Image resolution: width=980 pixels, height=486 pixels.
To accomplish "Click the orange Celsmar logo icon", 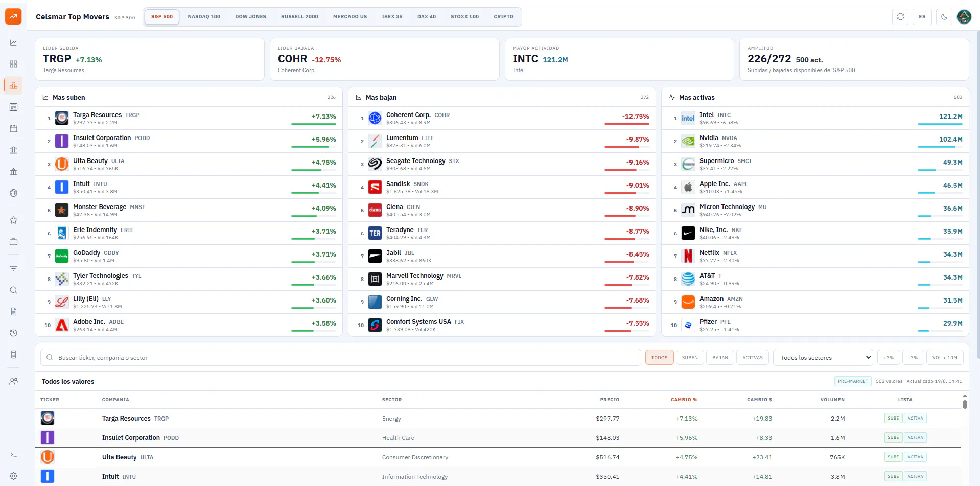I will pyautogui.click(x=13, y=16).
